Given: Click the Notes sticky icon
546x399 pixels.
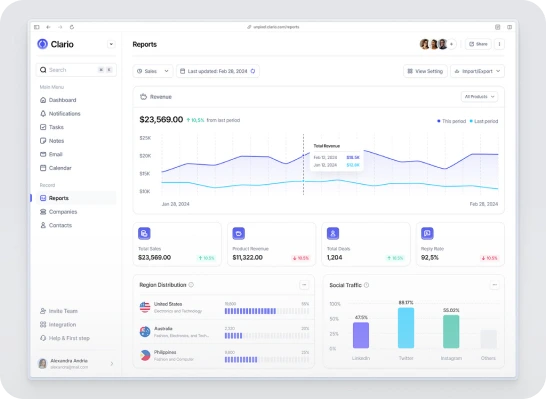Looking at the screenshot, I should tap(43, 141).
